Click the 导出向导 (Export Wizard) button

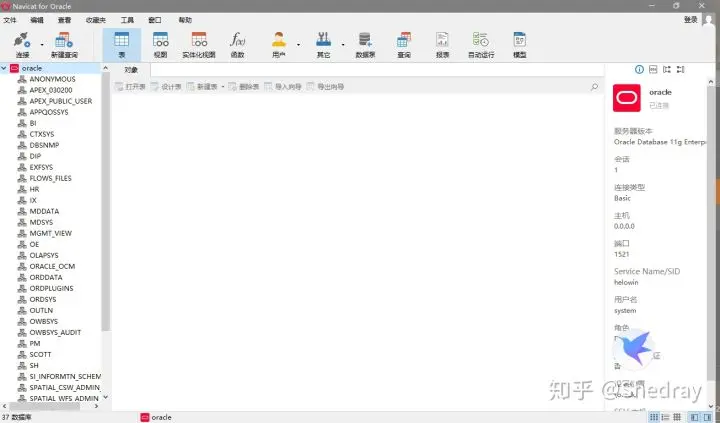325,86
